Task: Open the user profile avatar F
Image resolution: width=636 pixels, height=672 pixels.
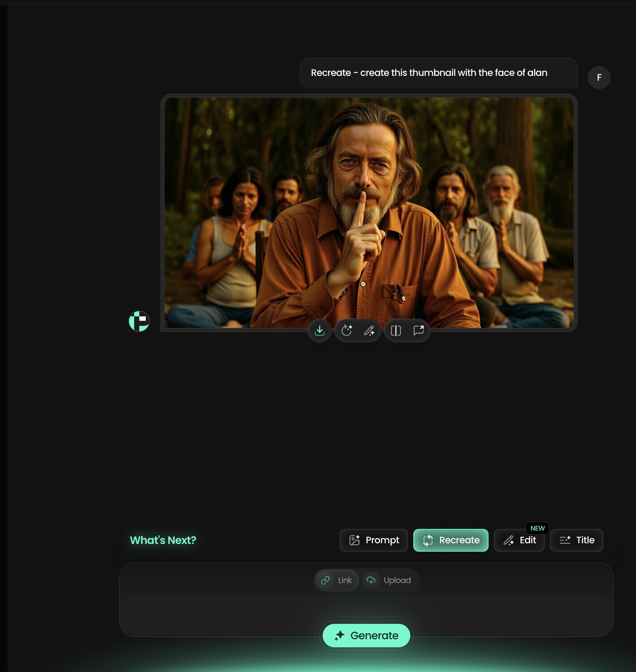Action: (x=599, y=77)
